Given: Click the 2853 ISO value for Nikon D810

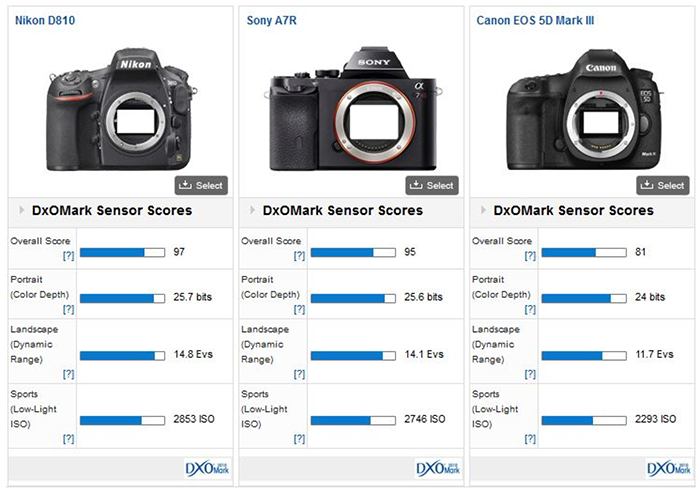Looking at the screenshot, I should click(x=194, y=419).
